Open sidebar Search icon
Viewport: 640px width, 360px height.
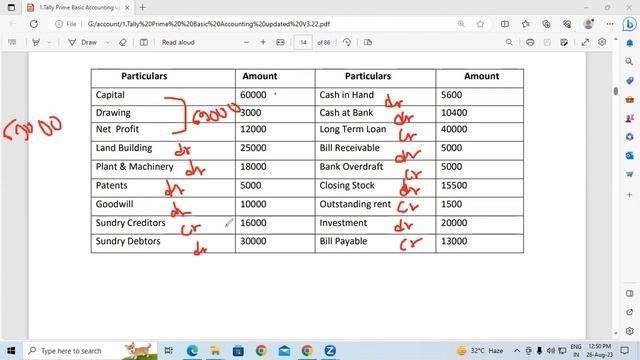pyautogui.click(x=629, y=62)
